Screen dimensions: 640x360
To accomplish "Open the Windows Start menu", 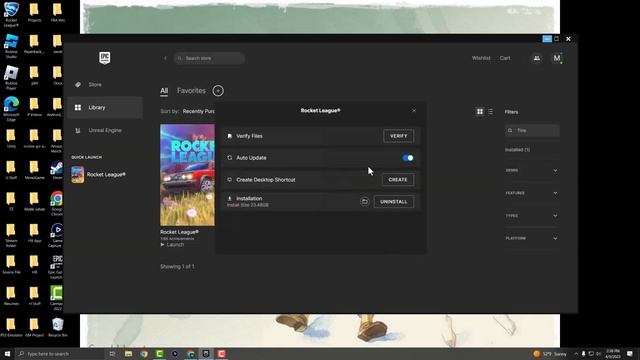I will [7, 354].
